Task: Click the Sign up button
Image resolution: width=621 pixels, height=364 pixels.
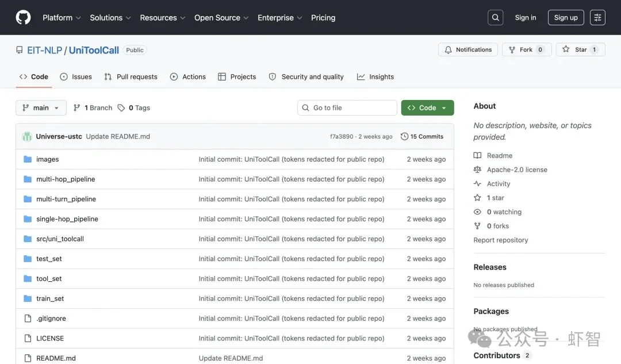Action: click(565, 18)
